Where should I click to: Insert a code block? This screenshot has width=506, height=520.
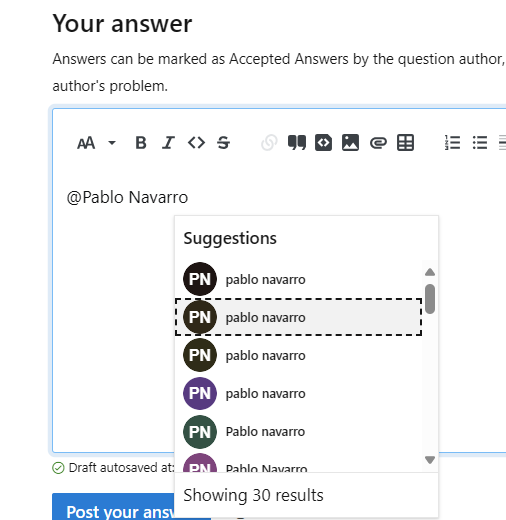(323, 143)
